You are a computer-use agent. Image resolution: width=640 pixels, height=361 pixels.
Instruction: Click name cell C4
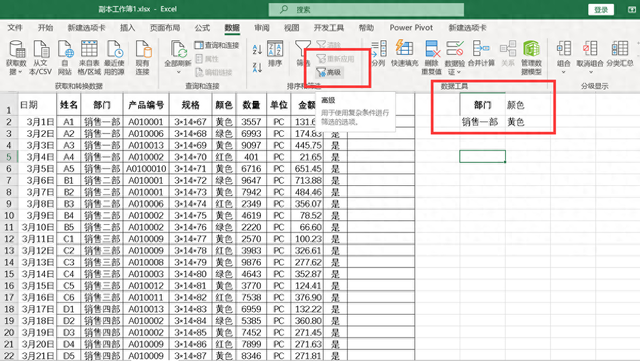pos(69,274)
